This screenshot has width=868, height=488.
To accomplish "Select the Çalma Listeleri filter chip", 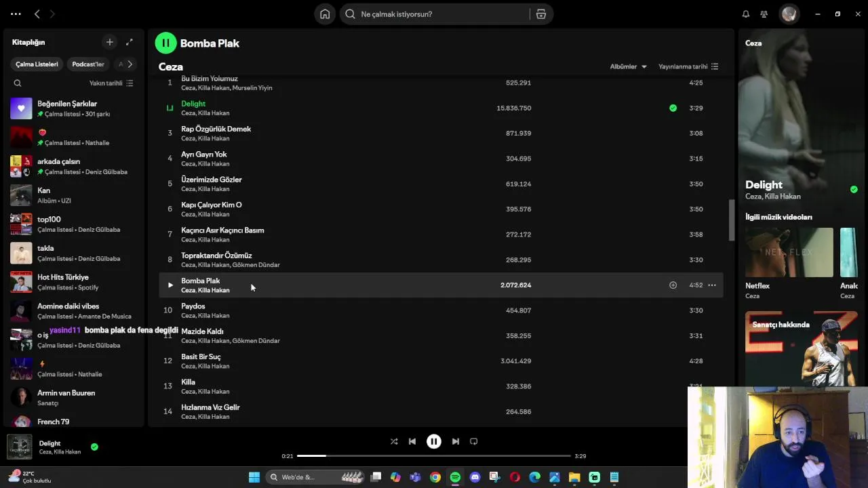I will 37,64.
